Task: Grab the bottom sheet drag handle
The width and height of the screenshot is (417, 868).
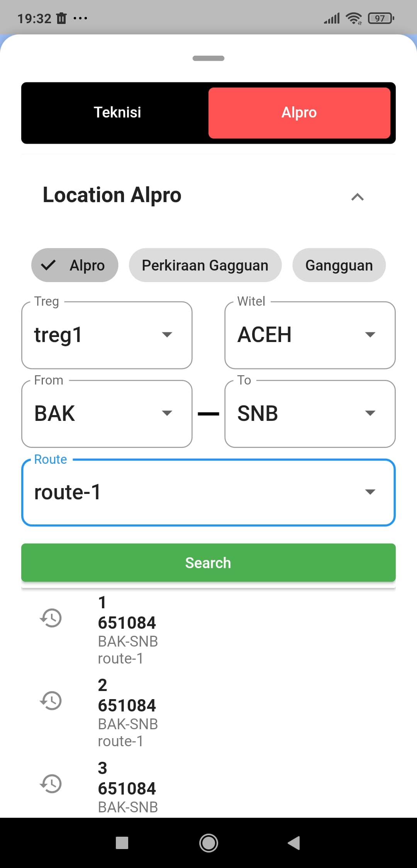Action: [x=208, y=58]
